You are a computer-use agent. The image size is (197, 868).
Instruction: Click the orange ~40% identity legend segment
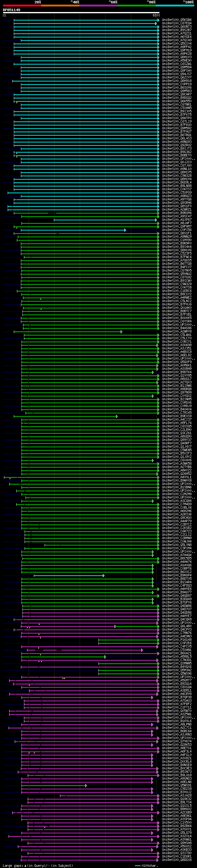pyautogui.click(x=60, y=6)
